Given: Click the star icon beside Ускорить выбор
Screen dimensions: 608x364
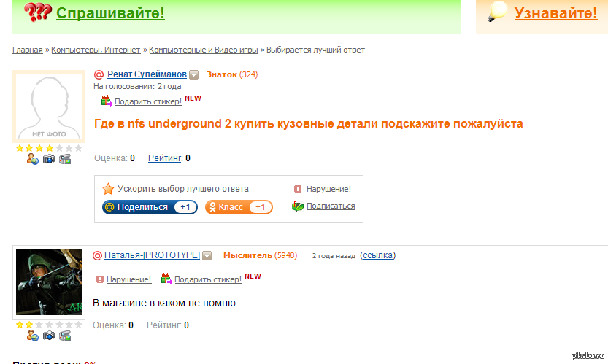Looking at the screenshot, I should click(x=109, y=189).
